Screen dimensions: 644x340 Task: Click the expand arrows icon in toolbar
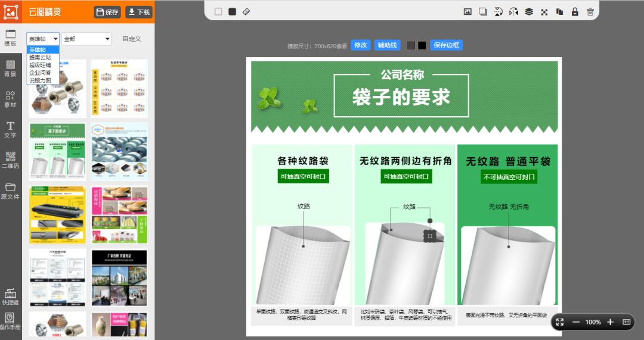click(544, 12)
